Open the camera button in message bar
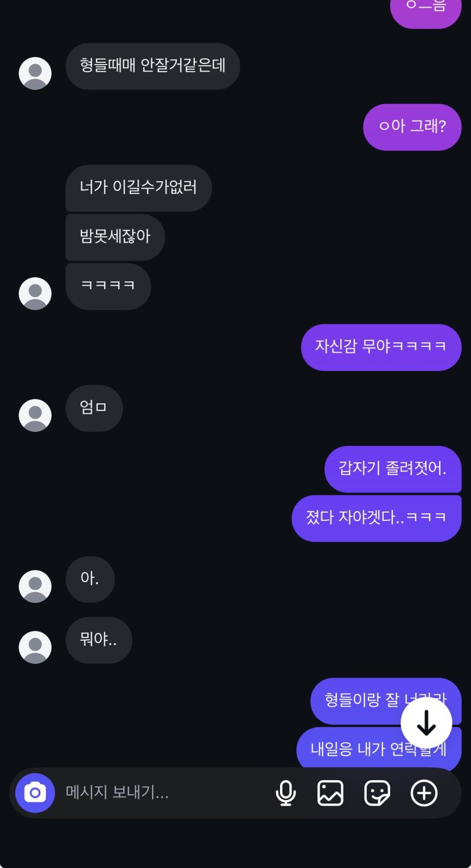 pos(35,793)
